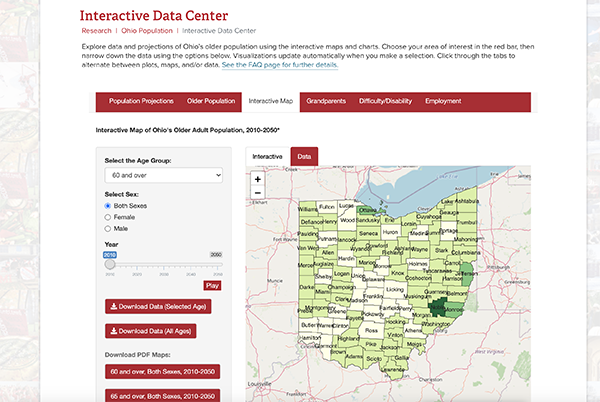Open the Research breadcrumb link

(x=96, y=31)
